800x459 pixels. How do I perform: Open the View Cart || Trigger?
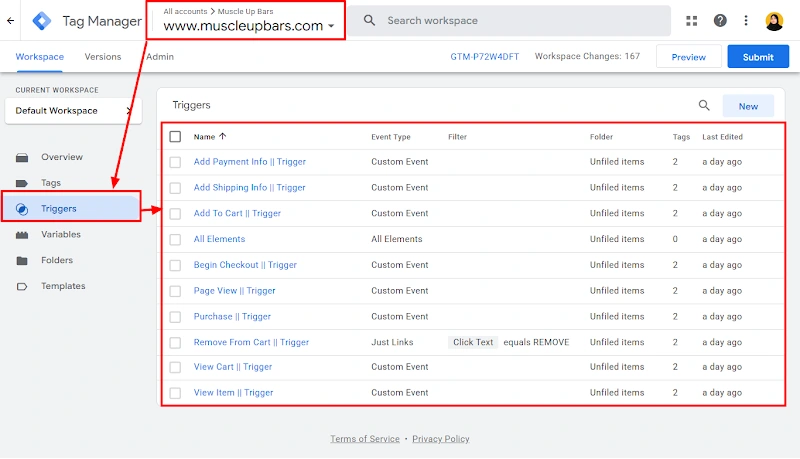(x=233, y=367)
